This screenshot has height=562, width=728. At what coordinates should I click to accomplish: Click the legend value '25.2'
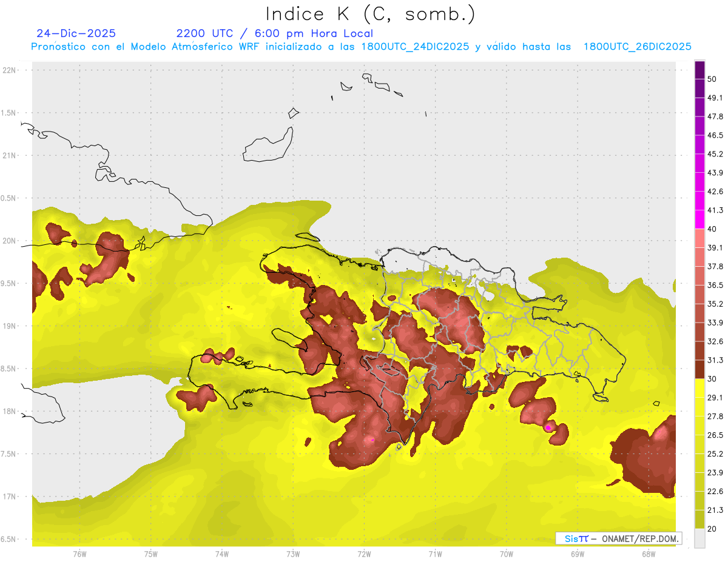click(715, 454)
